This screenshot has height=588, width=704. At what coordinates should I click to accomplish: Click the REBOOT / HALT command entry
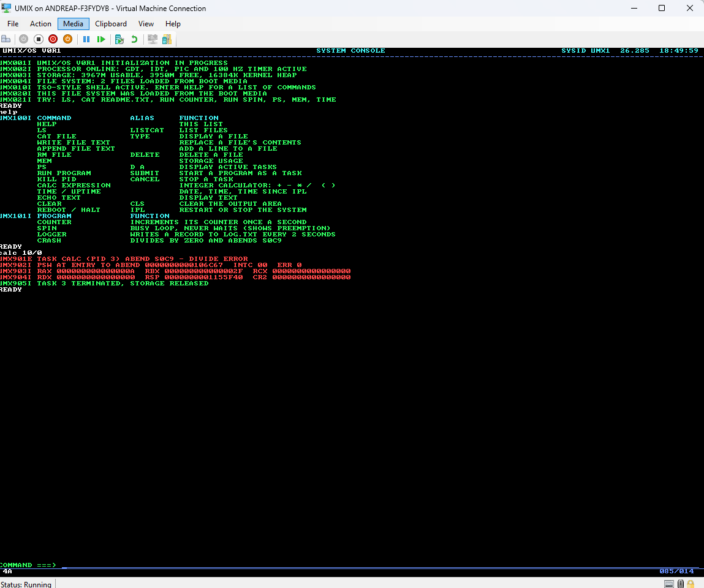[x=69, y=209]
